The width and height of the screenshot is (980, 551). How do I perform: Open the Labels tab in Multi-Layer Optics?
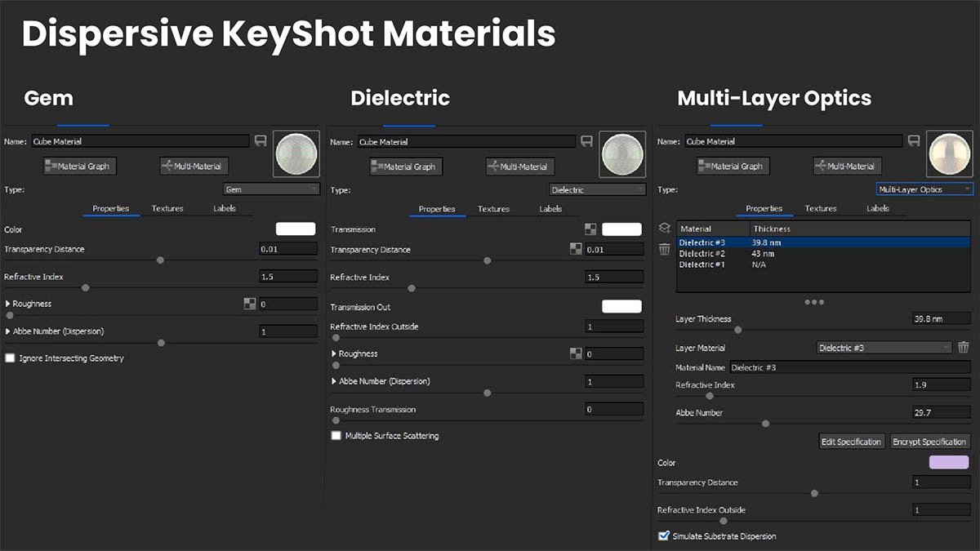click(878, 208)
